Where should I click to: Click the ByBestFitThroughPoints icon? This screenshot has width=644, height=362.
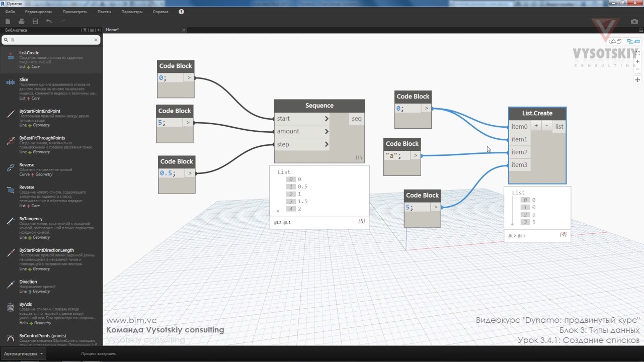pos(10,141)
